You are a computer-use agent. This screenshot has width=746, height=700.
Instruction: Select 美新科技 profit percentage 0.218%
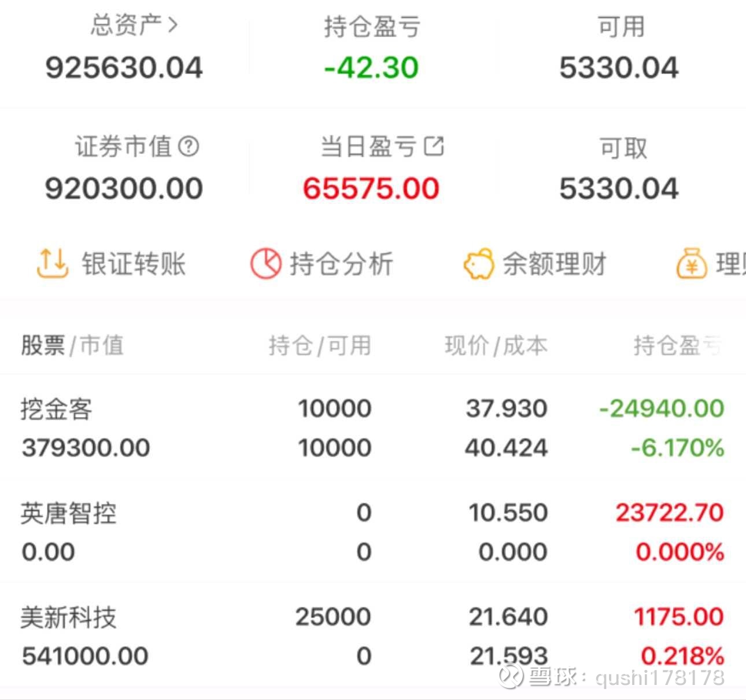click(682, 656)
